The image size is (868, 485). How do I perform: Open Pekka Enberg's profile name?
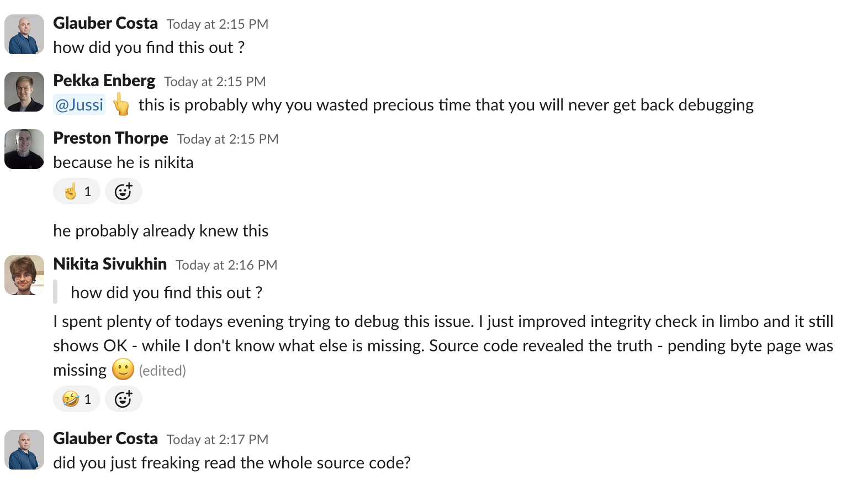click(x=104, y=81)
